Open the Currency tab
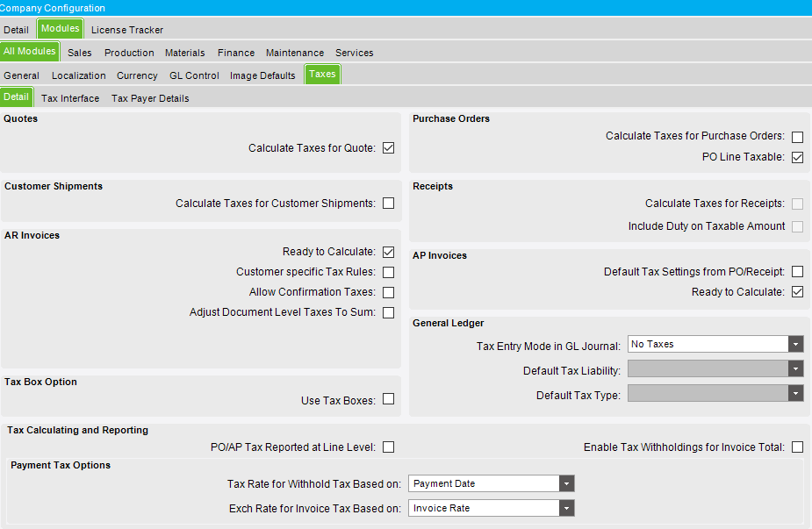812x529 pixels. click(137, 75)
